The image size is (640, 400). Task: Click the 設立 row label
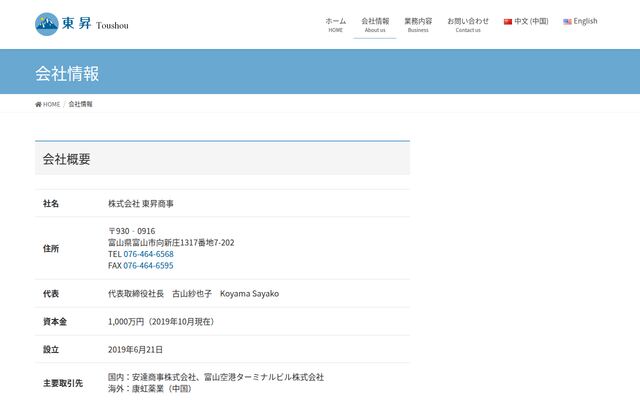point(51,349)
